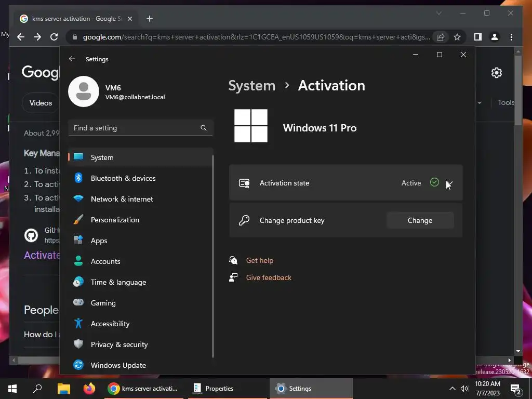Click the Accounts person icon in the sidebar
Viewport: 532px width, 399px height.
78,261
